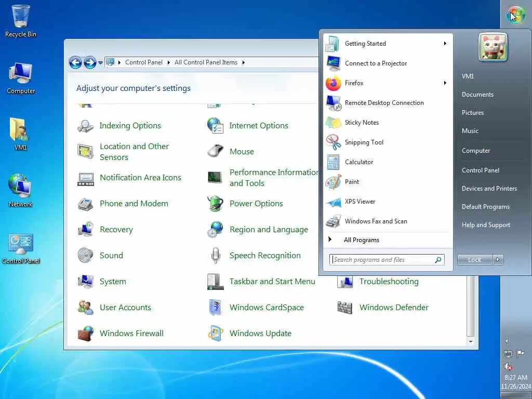Screen dimensions: 532x399
Task: Open recent pages dropdown next to Forward button
Action: tap(100, 63)
